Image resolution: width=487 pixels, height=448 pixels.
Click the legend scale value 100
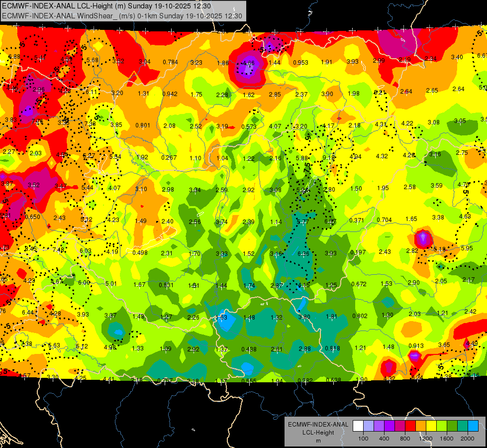363,439
